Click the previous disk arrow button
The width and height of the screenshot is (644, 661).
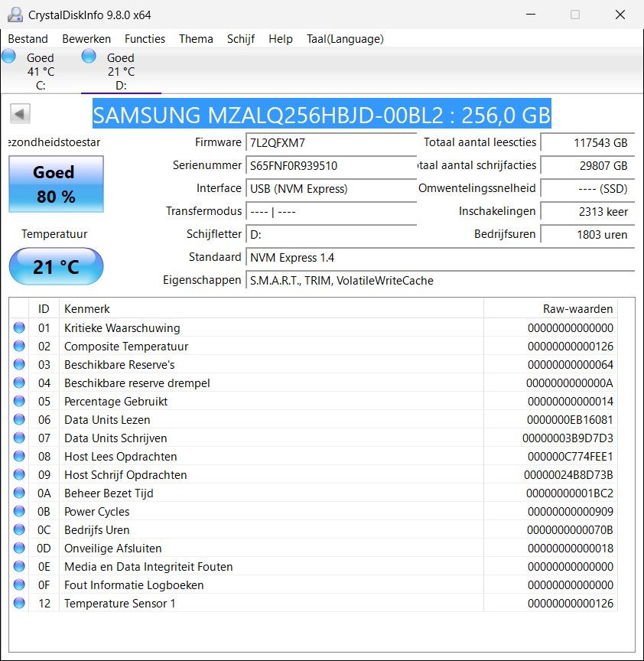click(20, 114)
